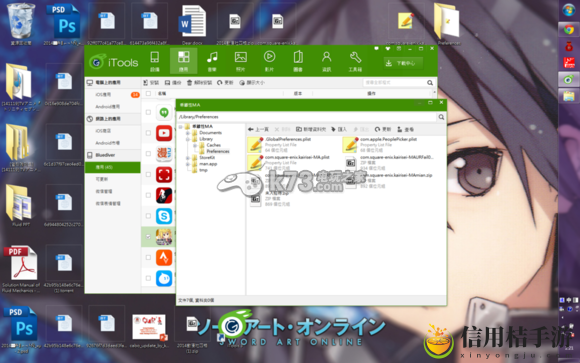The width and height of the screenshot is (580, 363).
Task: Open the Music note tab in iTools
Action: coord(212,61)
